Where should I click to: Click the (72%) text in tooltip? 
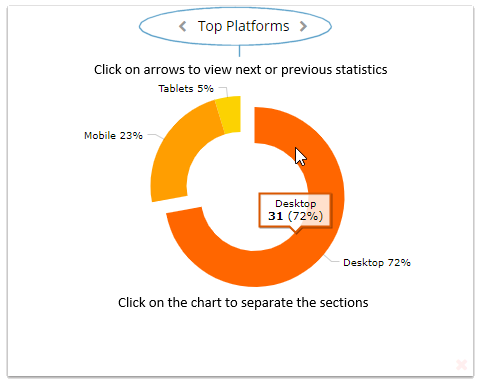pos(306,216)
